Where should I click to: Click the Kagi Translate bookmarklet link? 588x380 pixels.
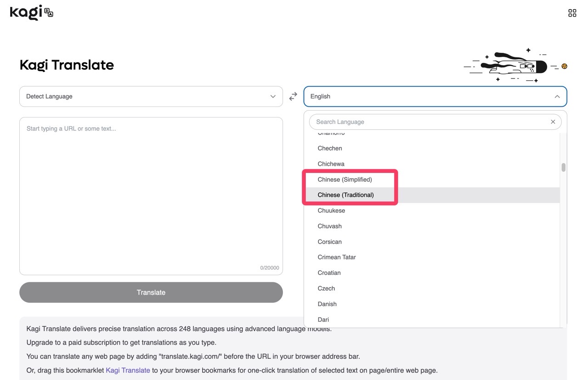click(x=128, y=370)
